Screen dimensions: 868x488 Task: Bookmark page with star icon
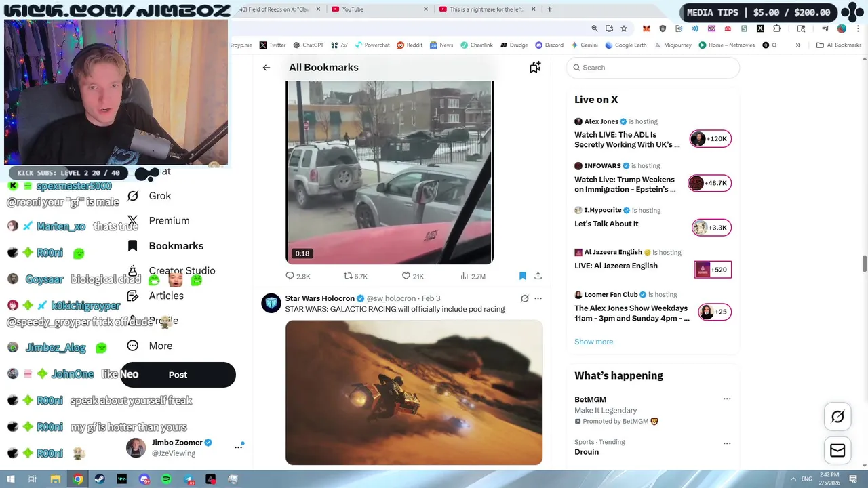624,28
